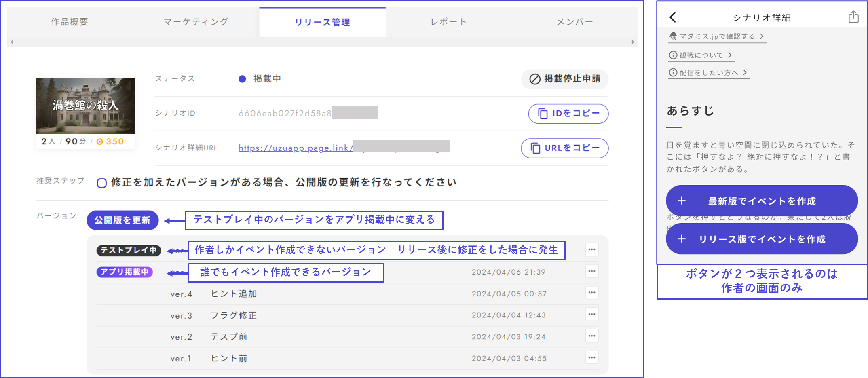
Task: Open the uzuapp.page.link scenario URL
Action: pos(295,148)
